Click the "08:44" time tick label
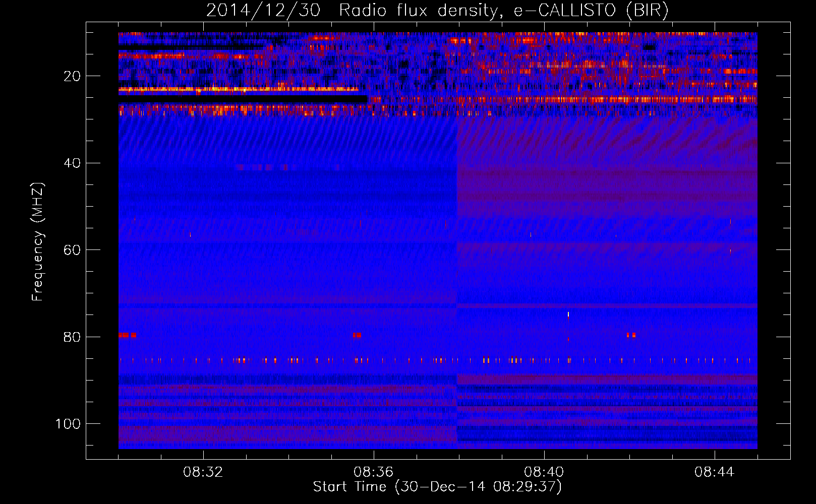This screenshot has height=504, width=816. point(715,472)
